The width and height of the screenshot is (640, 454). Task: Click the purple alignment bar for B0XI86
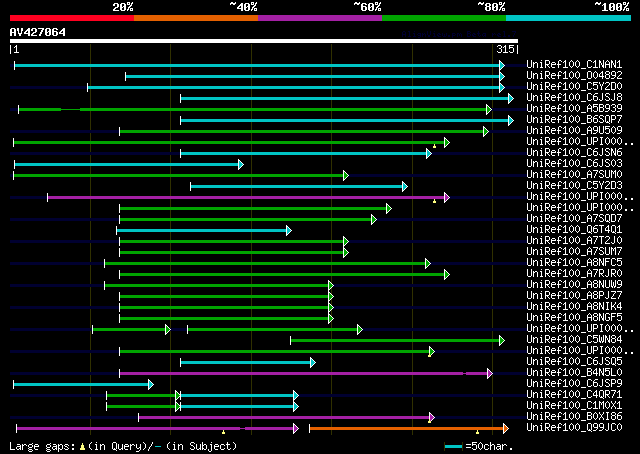pos(287,418)
